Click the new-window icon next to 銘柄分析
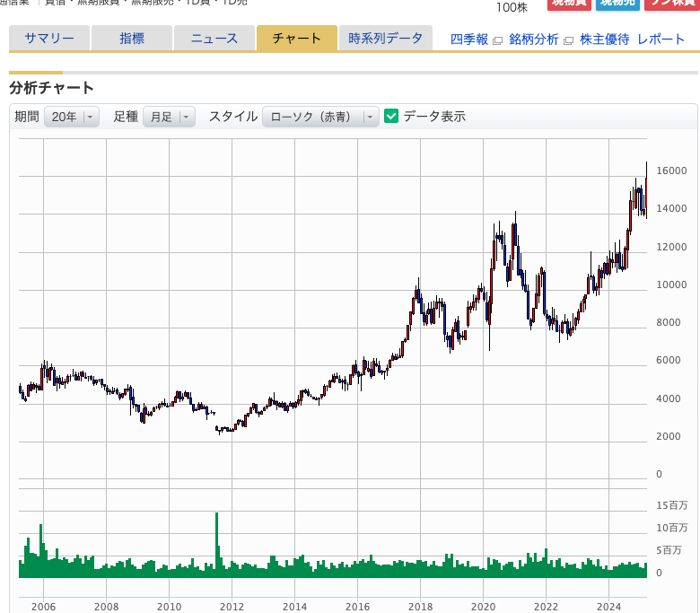The image size is (700, 613). pyautogui.click(x=568, y=40)
